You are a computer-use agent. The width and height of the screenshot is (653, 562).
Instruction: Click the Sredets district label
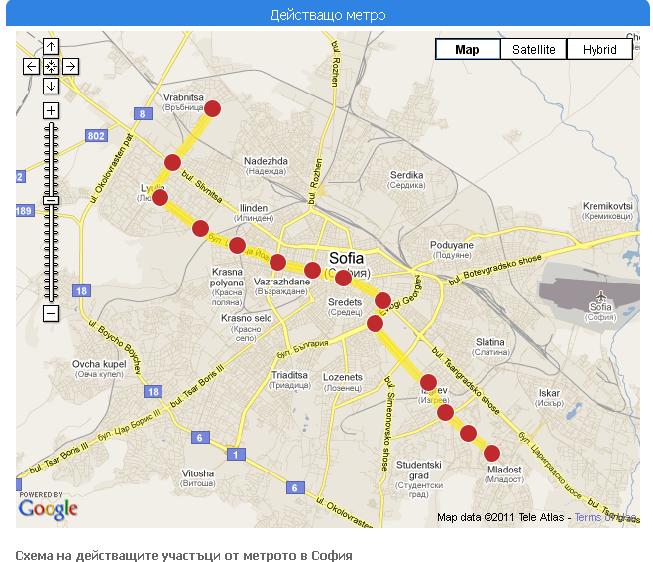click(345, 307)
